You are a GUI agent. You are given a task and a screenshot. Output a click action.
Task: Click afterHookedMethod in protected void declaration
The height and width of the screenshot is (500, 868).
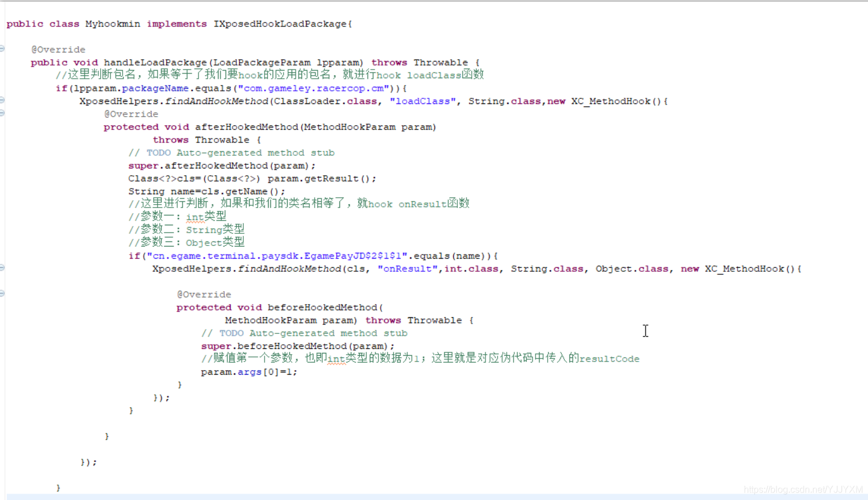click(247, 127)
